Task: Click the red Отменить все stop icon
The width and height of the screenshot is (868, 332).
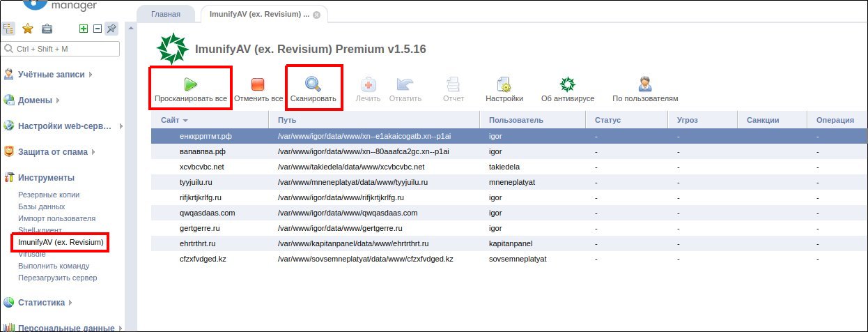Action: 258,84
